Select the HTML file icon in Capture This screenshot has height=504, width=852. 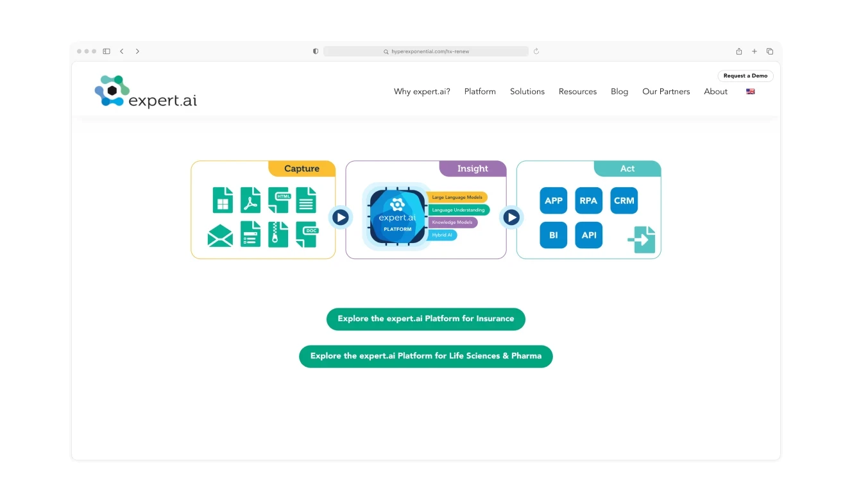click(279, 200)
